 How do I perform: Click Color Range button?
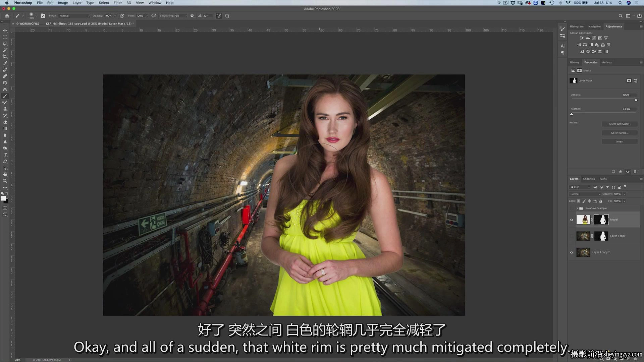(x=620, y=133)
